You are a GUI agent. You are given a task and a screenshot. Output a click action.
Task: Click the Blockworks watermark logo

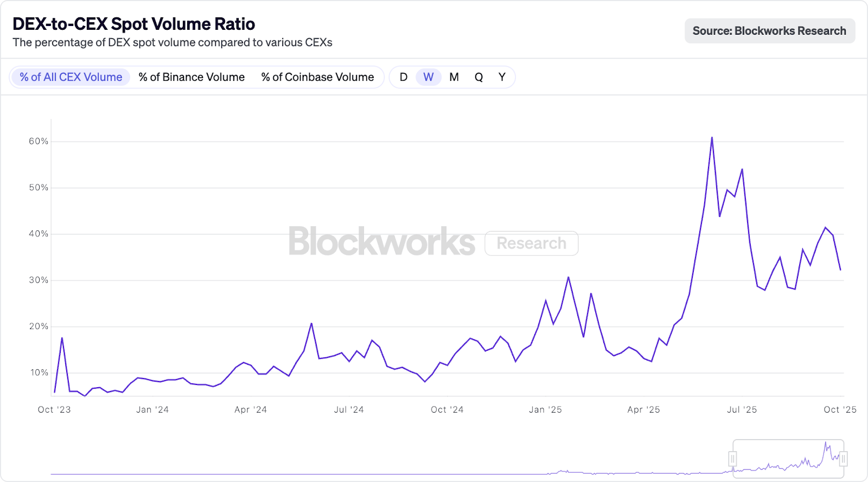click(x=382, y=242)
